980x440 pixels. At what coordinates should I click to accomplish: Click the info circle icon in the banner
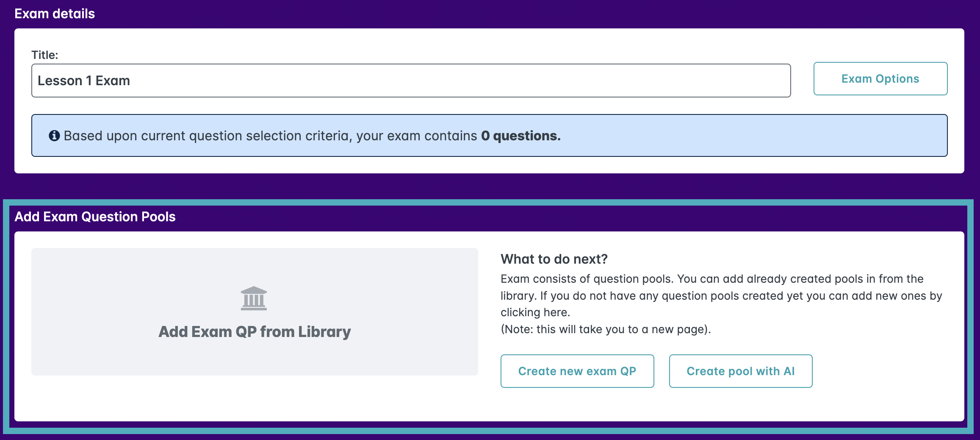coord(54,136)
